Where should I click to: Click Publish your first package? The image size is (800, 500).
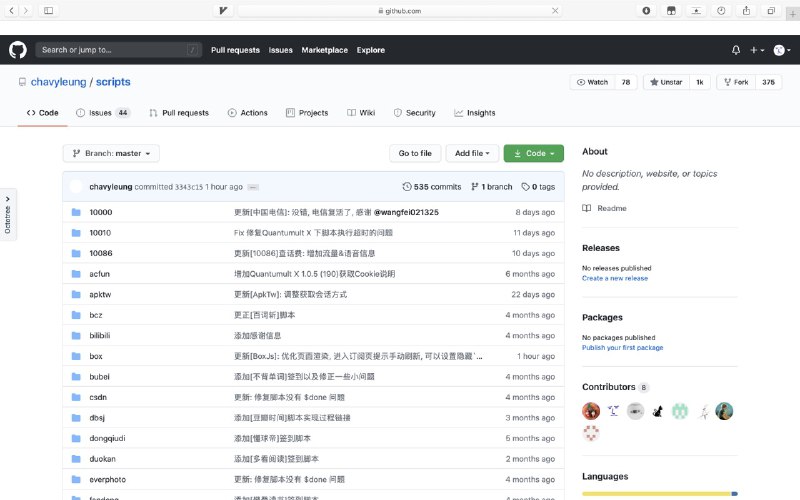622,347
